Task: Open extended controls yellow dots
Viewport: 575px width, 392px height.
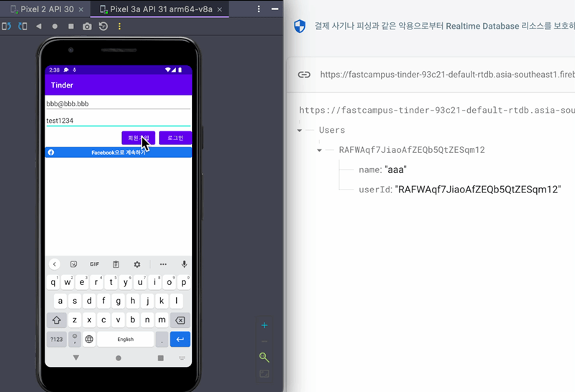Action: click(x=119, y=27)
